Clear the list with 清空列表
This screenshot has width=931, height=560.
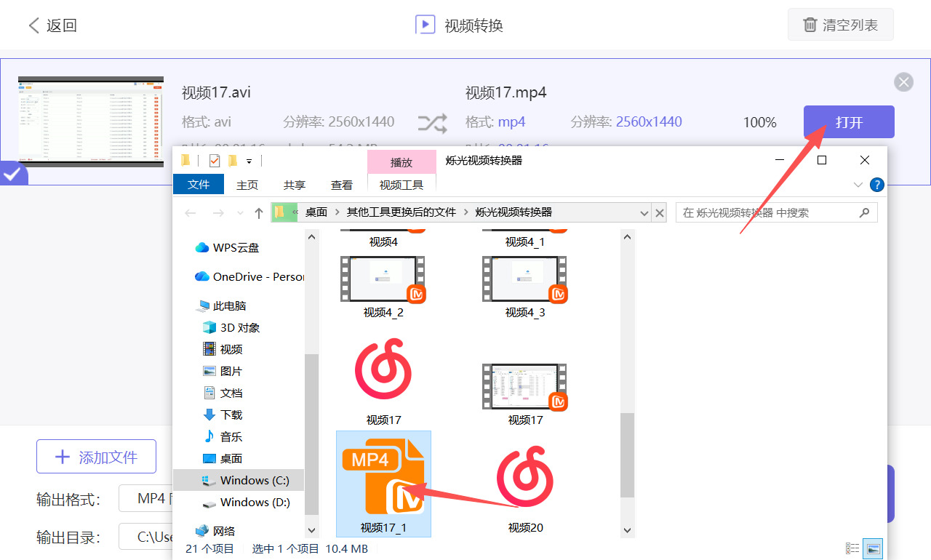[840, 25]
